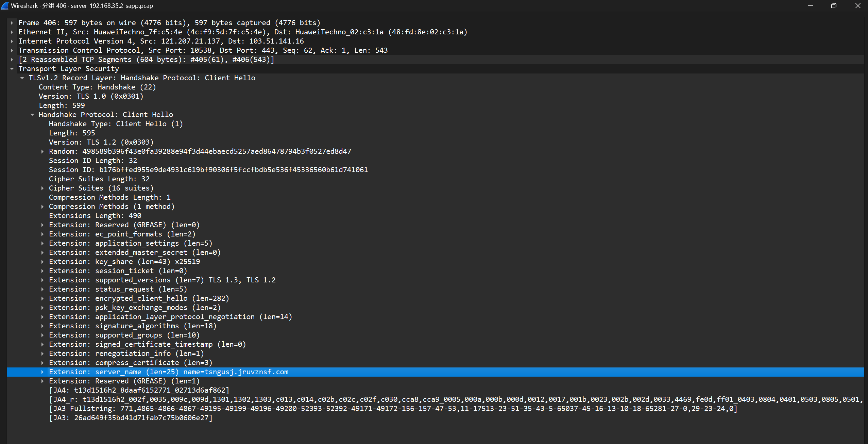The width and height of the screenshot is (868, 444).
Task: Expand the Frame 406 tree node
Action: pyautogui.click(x=12, y=23)
